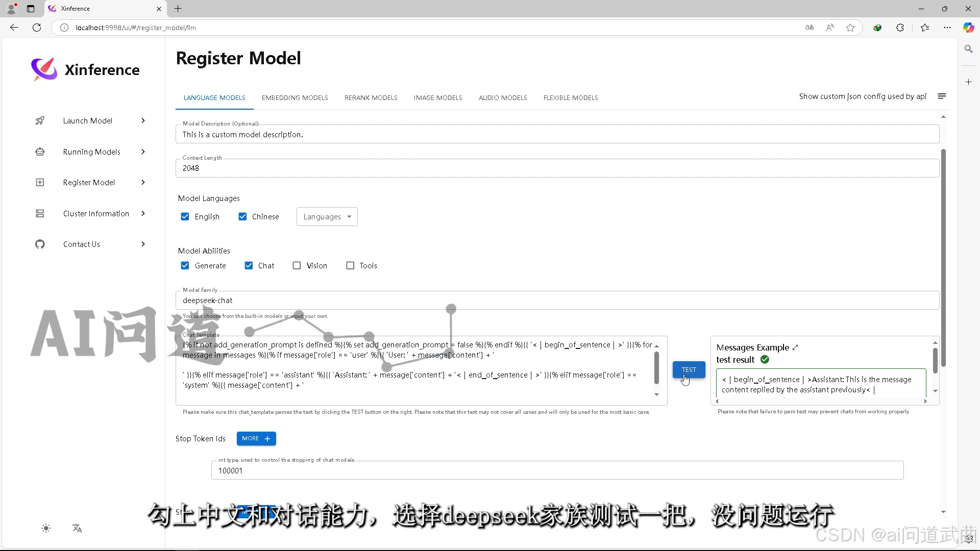Uncheck the Chinese language checkbox
Image resolution: width=980 pixels, height=551 pixels.
pyautogui.click(x=243, y=217)
